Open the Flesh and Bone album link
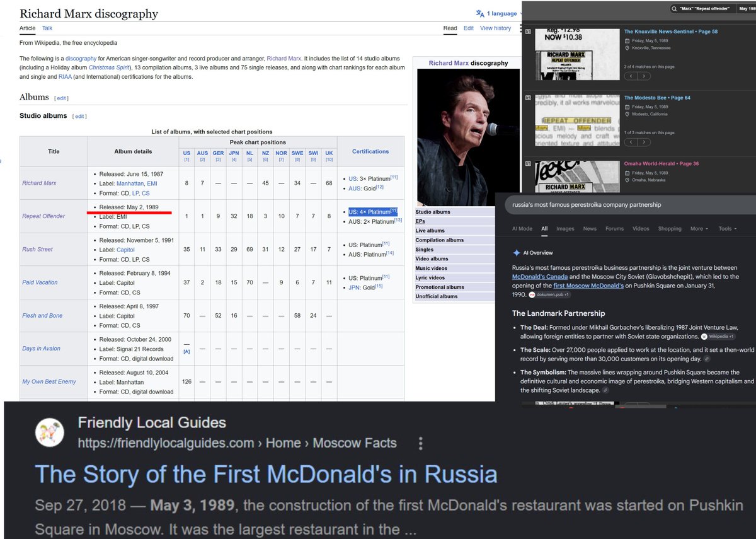The height and width of the screenshot is (539, 756). click(x=42, y=316)
